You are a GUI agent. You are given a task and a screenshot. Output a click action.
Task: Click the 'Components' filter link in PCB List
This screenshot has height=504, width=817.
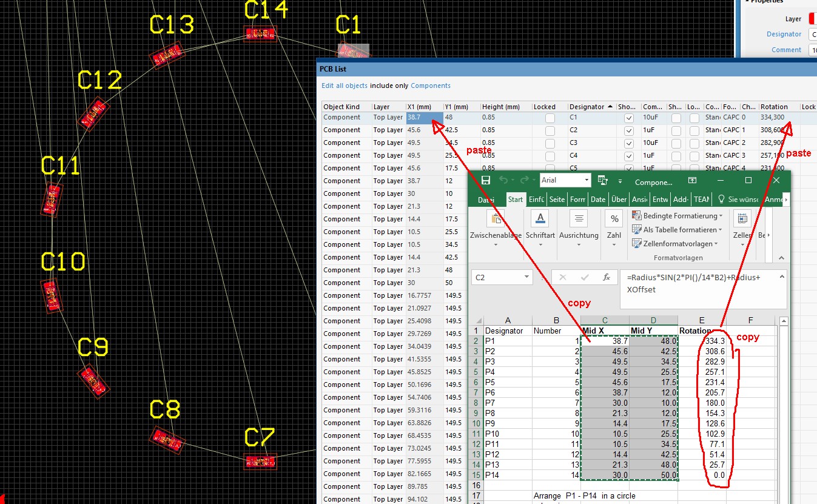tap(431, 86)
